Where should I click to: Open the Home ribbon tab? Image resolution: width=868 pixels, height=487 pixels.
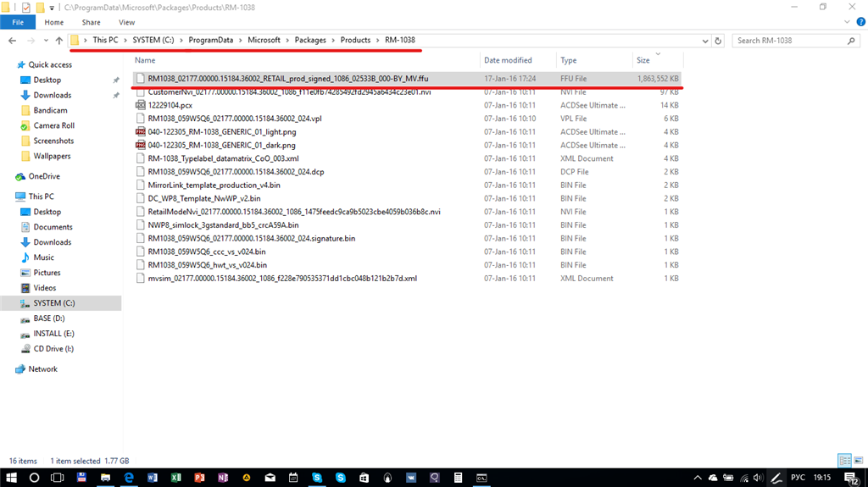click(x=53, y=22)
